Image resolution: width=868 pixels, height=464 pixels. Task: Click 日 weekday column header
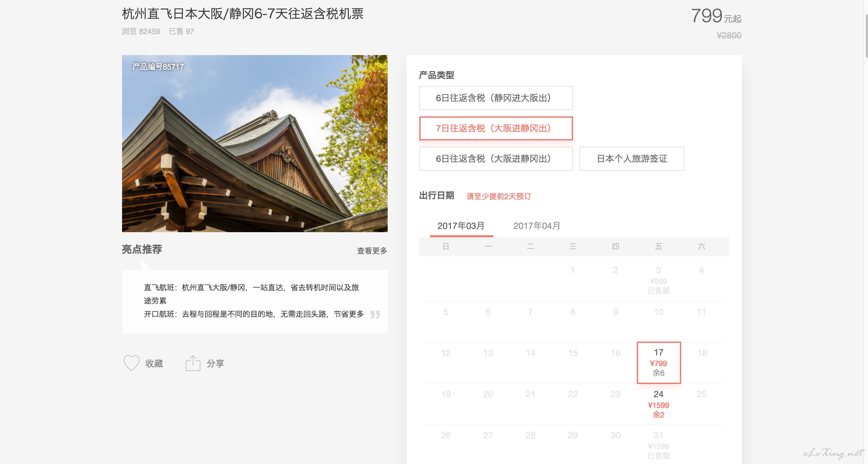pos(446,246)
